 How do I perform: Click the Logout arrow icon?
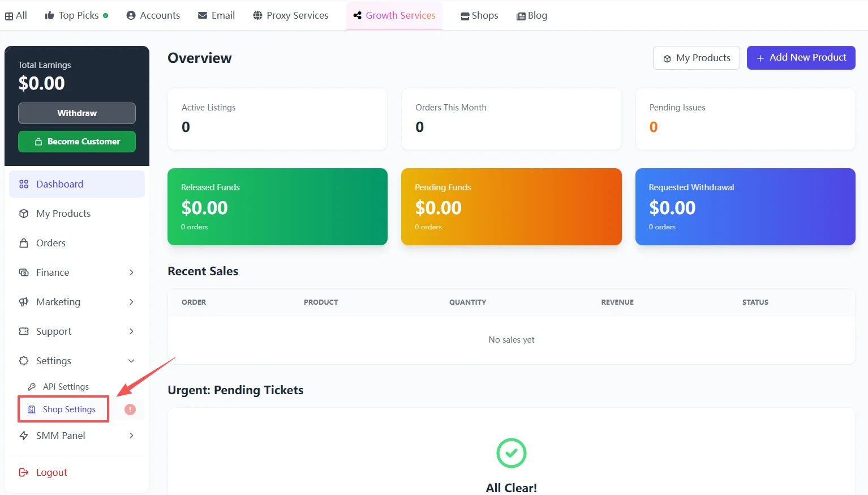[24, 472]
